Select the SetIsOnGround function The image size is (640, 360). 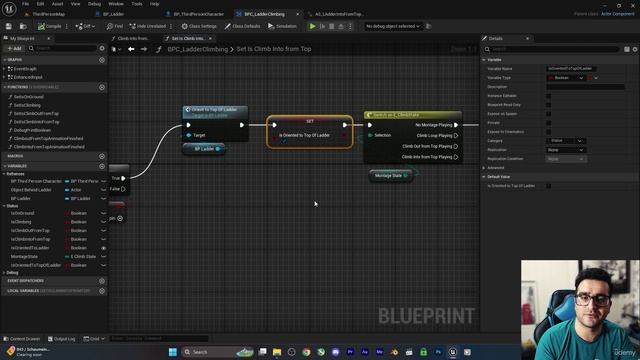[29, 97]
